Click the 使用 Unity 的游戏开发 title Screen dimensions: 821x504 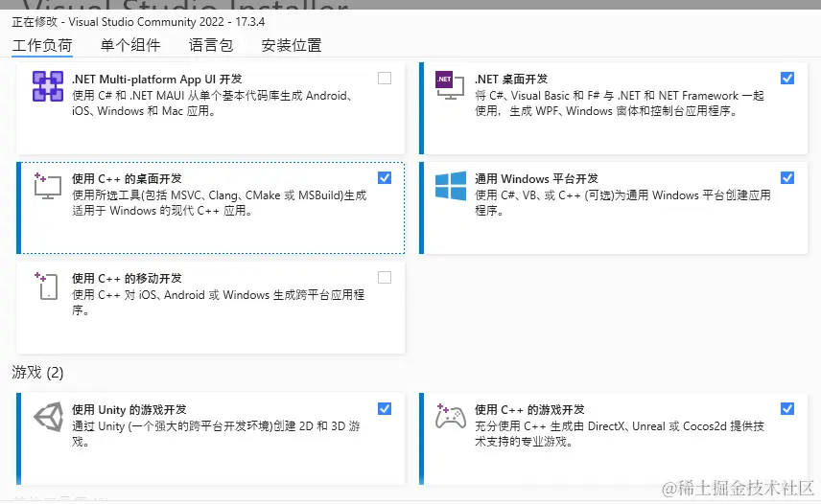[129, 410]
